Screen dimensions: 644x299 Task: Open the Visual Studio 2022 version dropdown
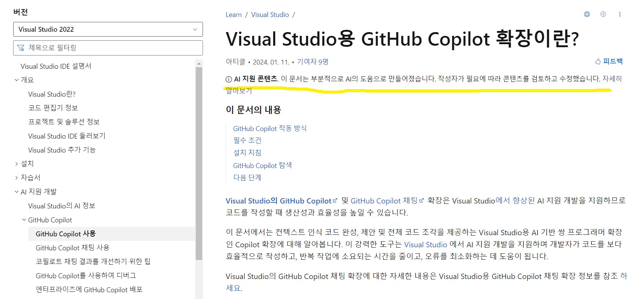tap(108, 29)
